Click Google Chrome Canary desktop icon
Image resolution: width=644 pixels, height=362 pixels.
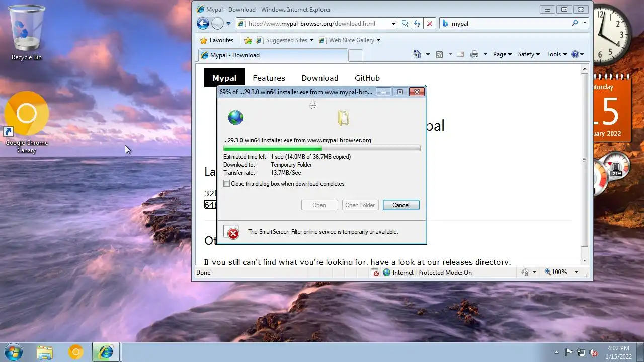point(27,123)
